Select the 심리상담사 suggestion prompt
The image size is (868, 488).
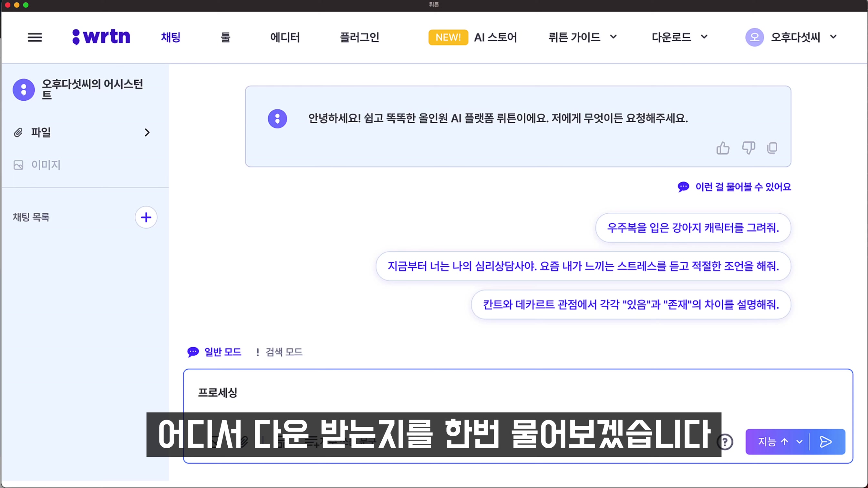(x=583, y=266)
